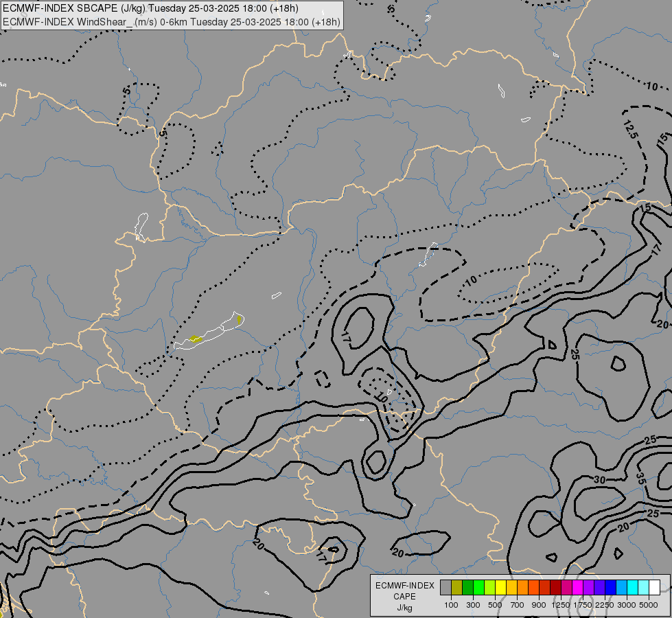Click the 900 value under the legend

tap(539, 605)
